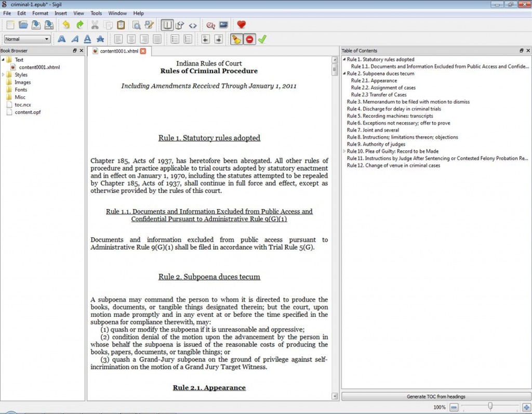Collapse Rule 2 Subpoena duces tecum entry
Screen dimensions: 532x414
pos(344,73)
